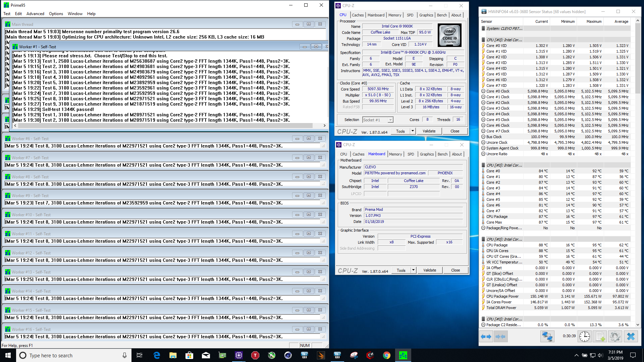Click purple CPU-Z taskbar icon

pyautogui.click(x=239, y=355)
